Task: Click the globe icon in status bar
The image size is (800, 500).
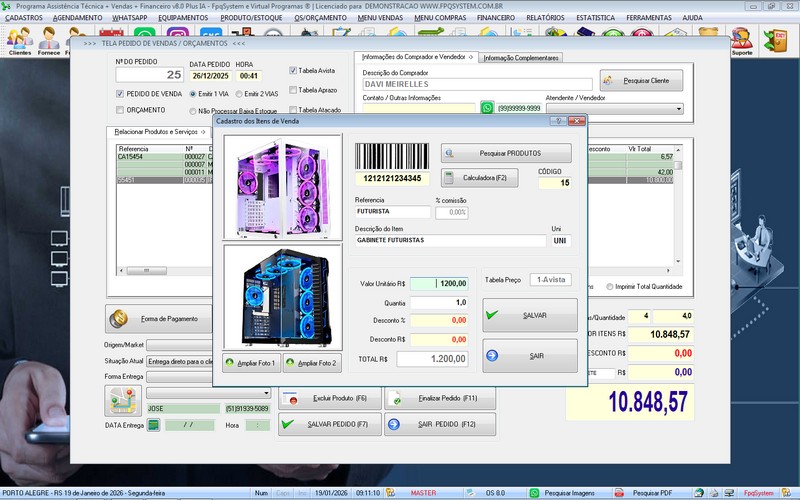Action: click(699, 493)
